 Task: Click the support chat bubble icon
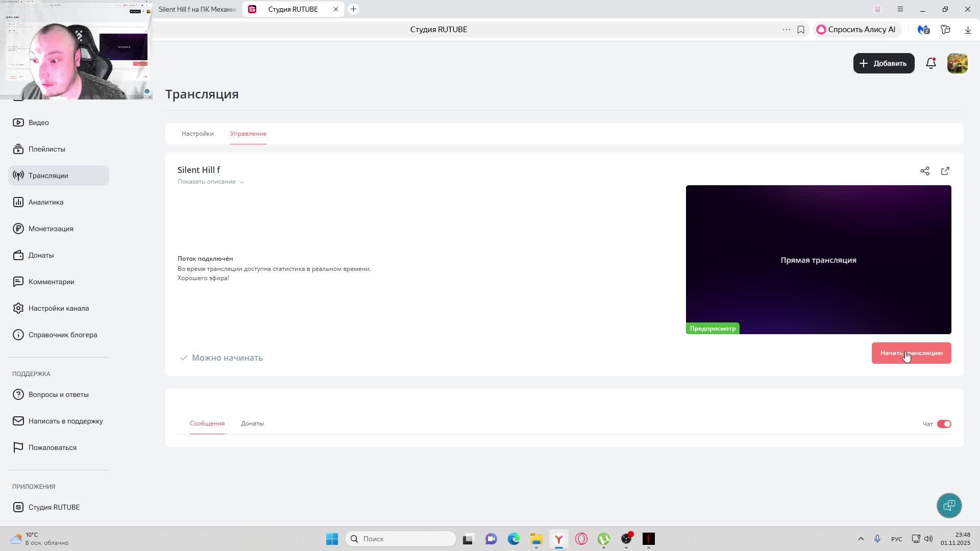949,506
